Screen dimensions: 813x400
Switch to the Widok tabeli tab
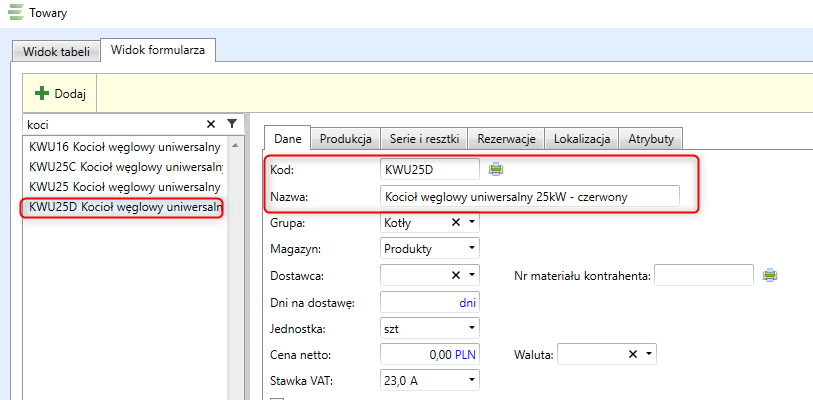coord(56,50)
